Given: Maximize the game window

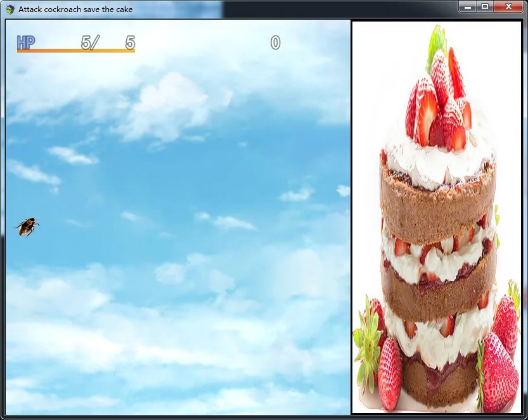Looking at the screenshot, I should point(485,7).
